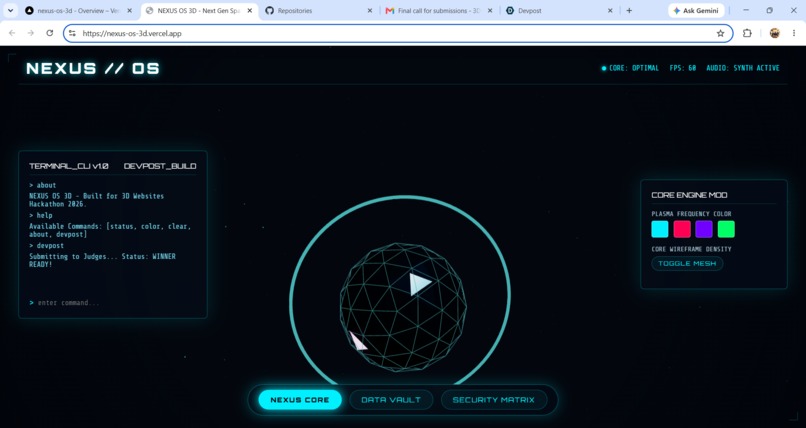Viewport: 806px width, 428px height.
Task: Select the cyan plasma color swatch
Action: point(660,229)
